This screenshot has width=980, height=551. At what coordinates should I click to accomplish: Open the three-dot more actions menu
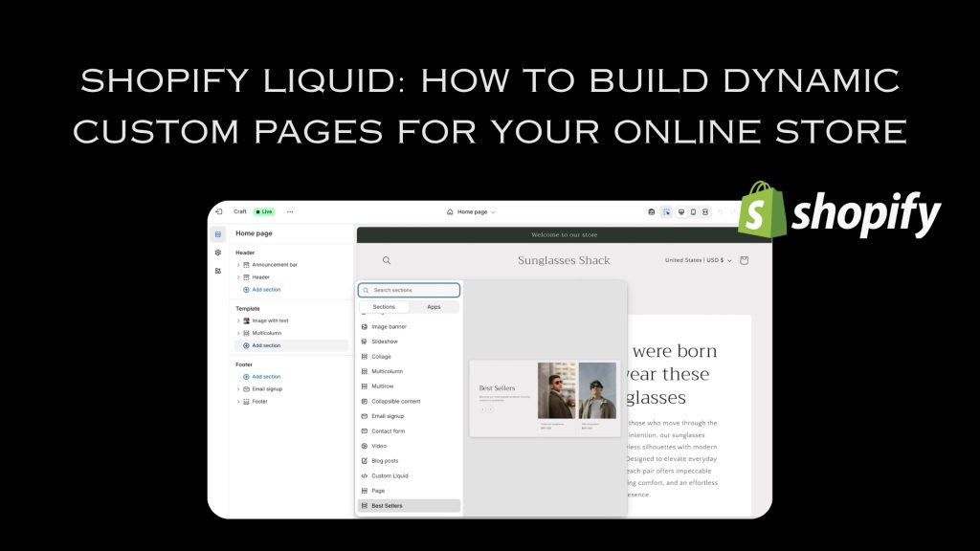coord(290,211)
